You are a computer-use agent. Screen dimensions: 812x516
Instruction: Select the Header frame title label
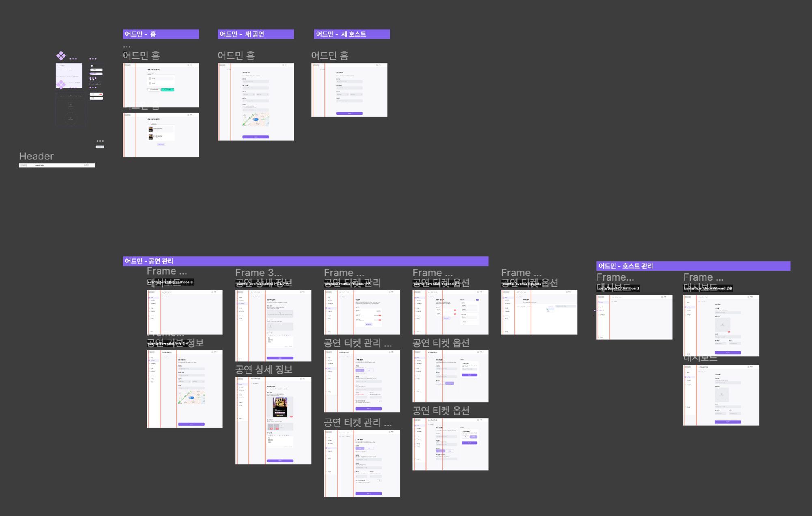coord(36,156)
